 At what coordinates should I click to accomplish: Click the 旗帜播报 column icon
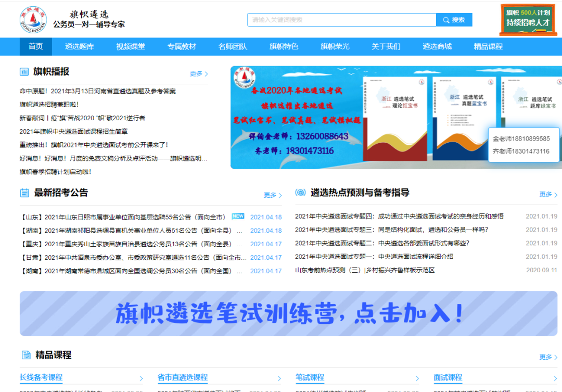point(25,71)
